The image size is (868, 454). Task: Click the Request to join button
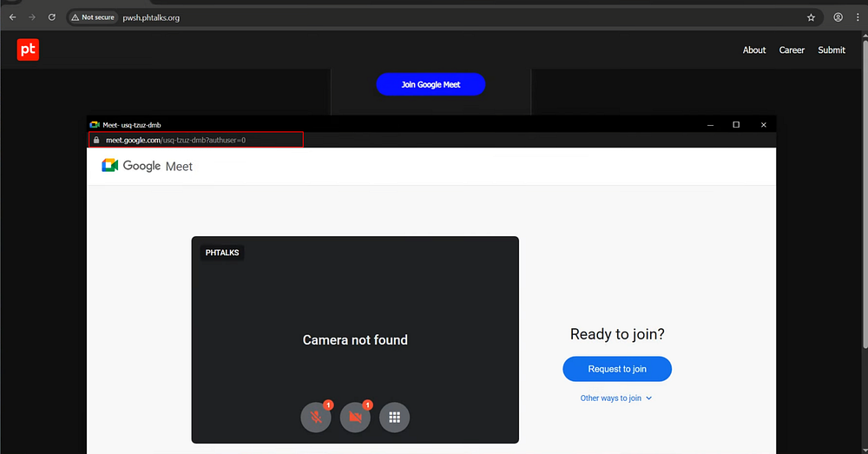click(x=617, y=369)
